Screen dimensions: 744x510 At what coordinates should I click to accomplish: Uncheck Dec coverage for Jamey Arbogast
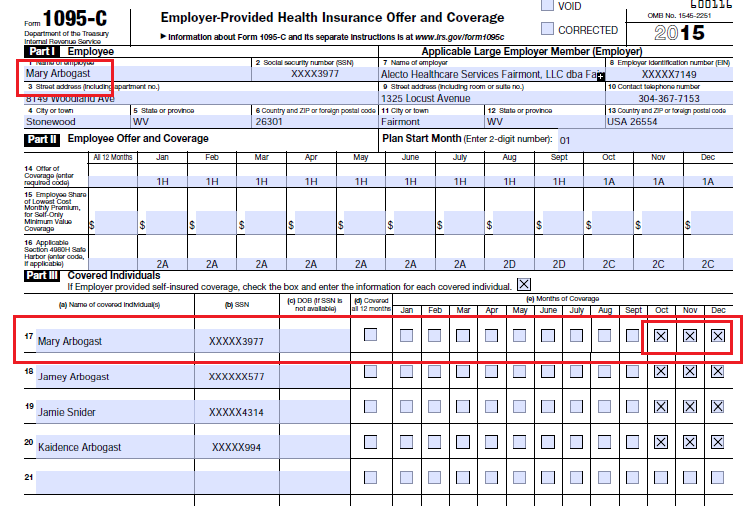coord(717,371)
